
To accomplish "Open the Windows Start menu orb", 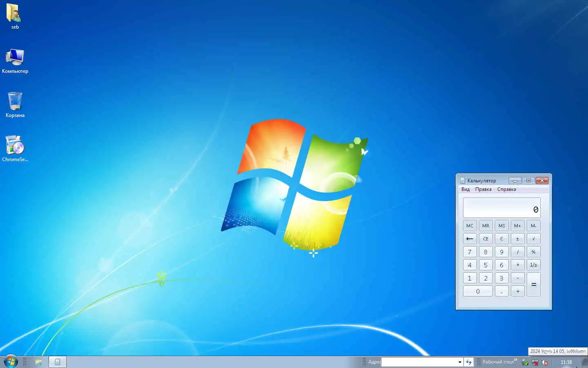I will (11, 361).
